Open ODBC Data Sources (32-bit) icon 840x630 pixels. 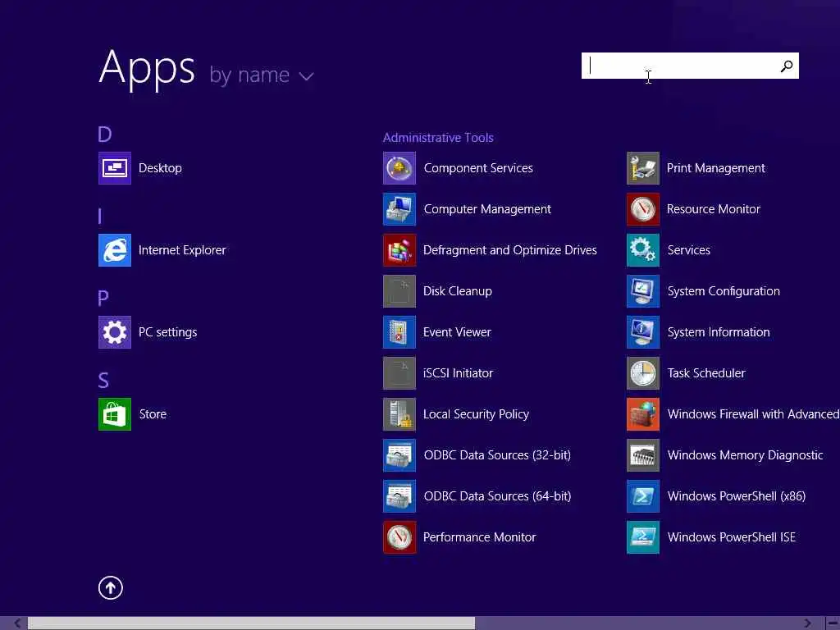pos(399,454)
